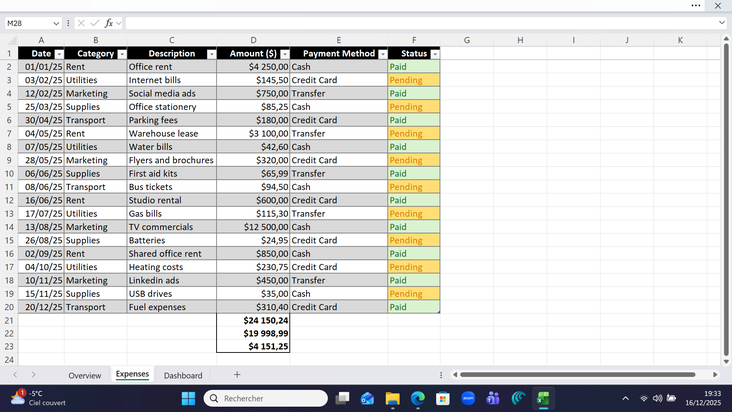Select row 21 header
The width and height of the screenshot is (732, 412).
9,320
